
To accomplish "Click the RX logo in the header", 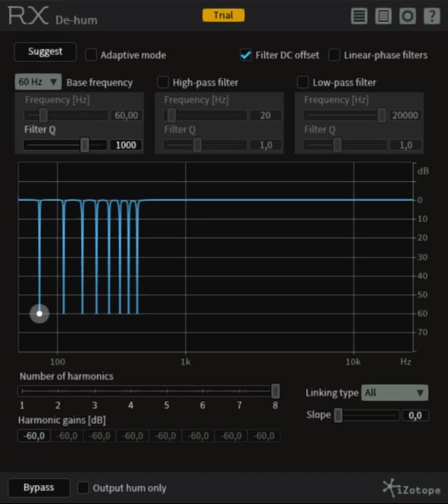I will click(28, 16).
